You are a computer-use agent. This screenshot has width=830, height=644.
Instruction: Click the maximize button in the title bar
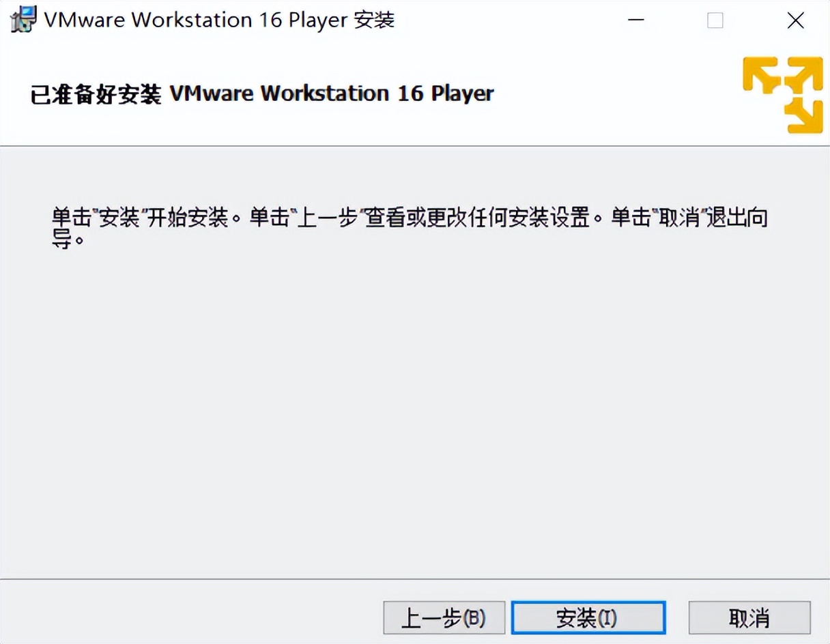pyautogui.click(x=715, y=20)
